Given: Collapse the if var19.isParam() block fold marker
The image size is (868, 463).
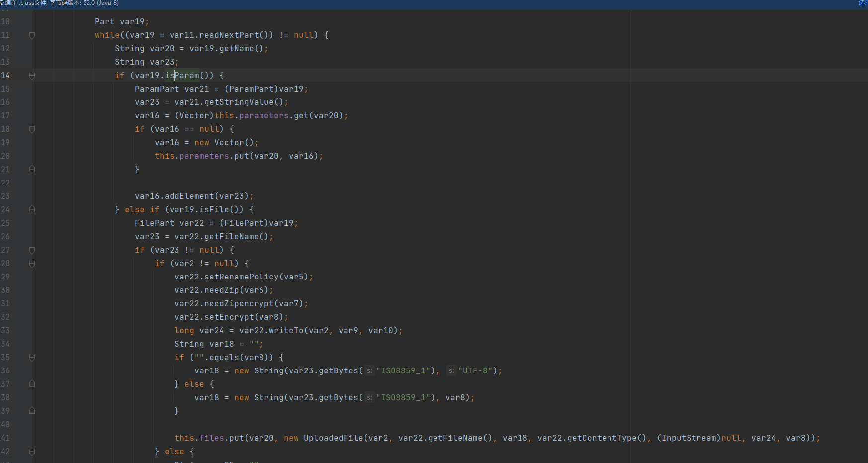Looking at the screenshot, I should [x=32, y=76].
